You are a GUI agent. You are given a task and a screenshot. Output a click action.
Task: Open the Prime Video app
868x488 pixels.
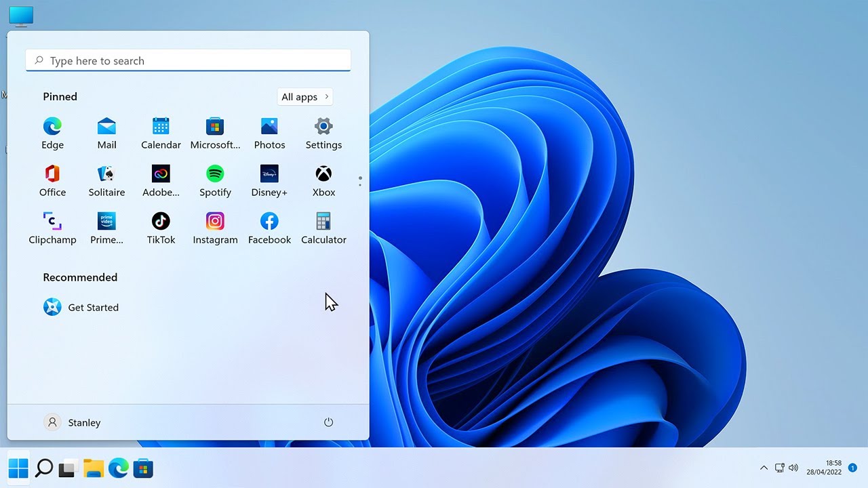(106, 228)
